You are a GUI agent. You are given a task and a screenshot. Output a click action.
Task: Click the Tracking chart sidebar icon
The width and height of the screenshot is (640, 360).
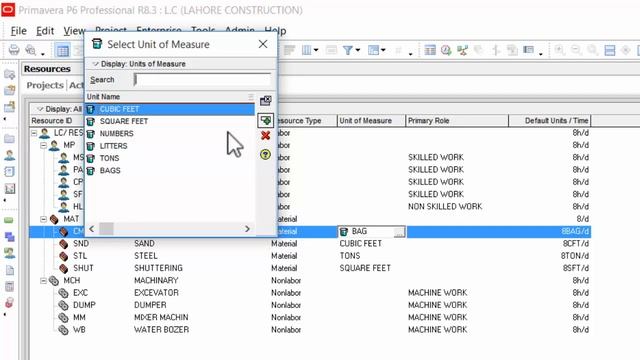[9, 188]
